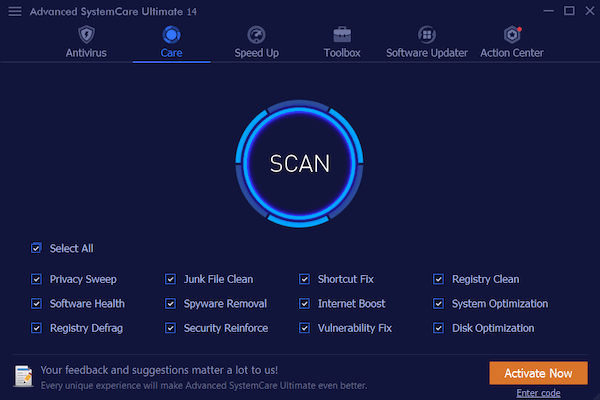
Task: Click the Care circle icon
Action: (x=171, y=35)
